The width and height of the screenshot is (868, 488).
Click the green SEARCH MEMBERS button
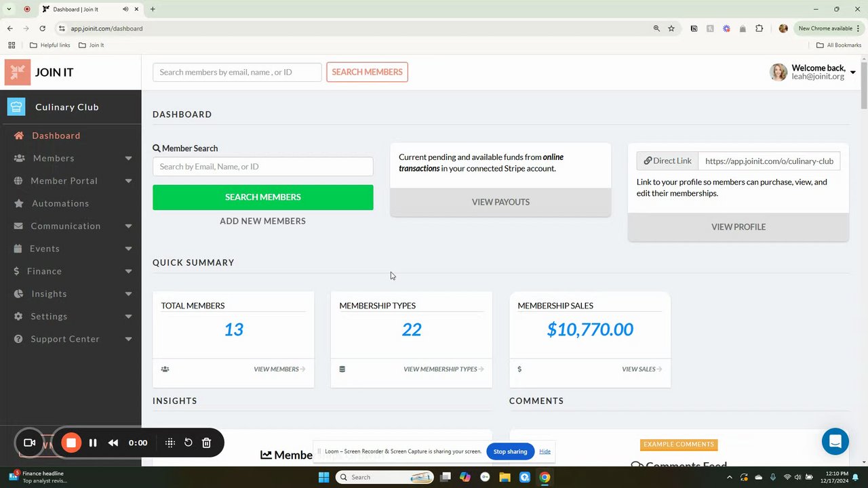point(262,197)
